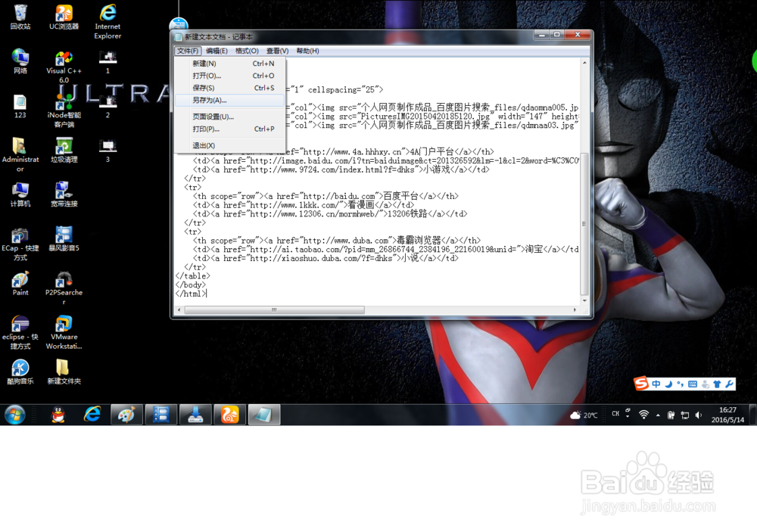Click Notepad vertical scrollbar down arrow

coord(584,300)
